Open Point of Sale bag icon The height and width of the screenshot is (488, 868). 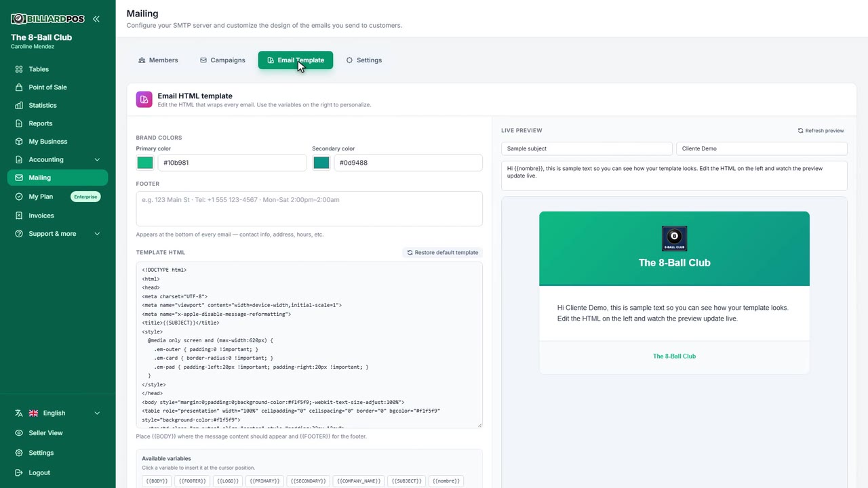coord(19,87)
